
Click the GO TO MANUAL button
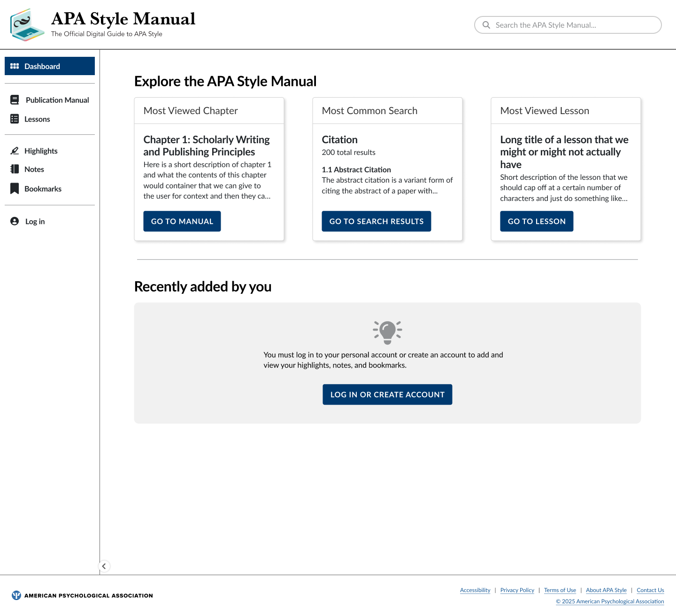coord(182,221)
